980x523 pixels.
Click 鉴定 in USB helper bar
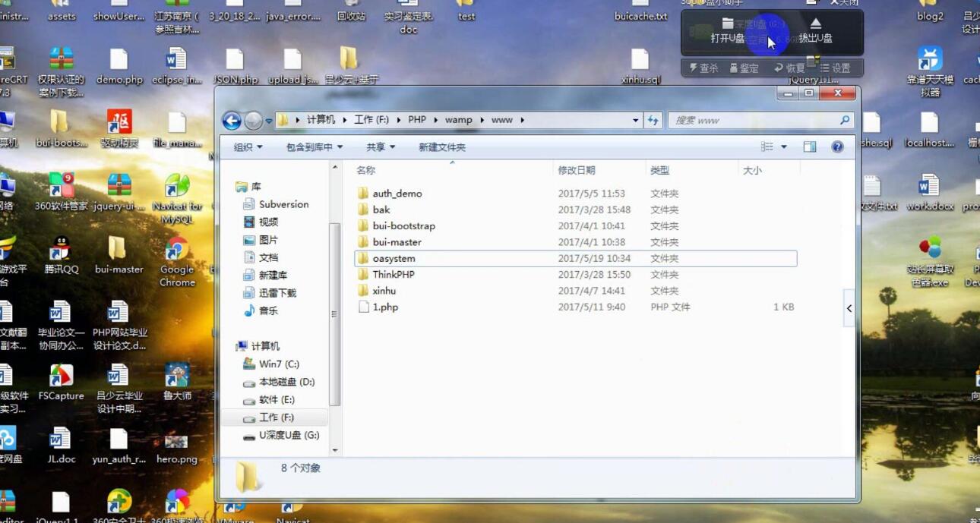pos(744,68)
